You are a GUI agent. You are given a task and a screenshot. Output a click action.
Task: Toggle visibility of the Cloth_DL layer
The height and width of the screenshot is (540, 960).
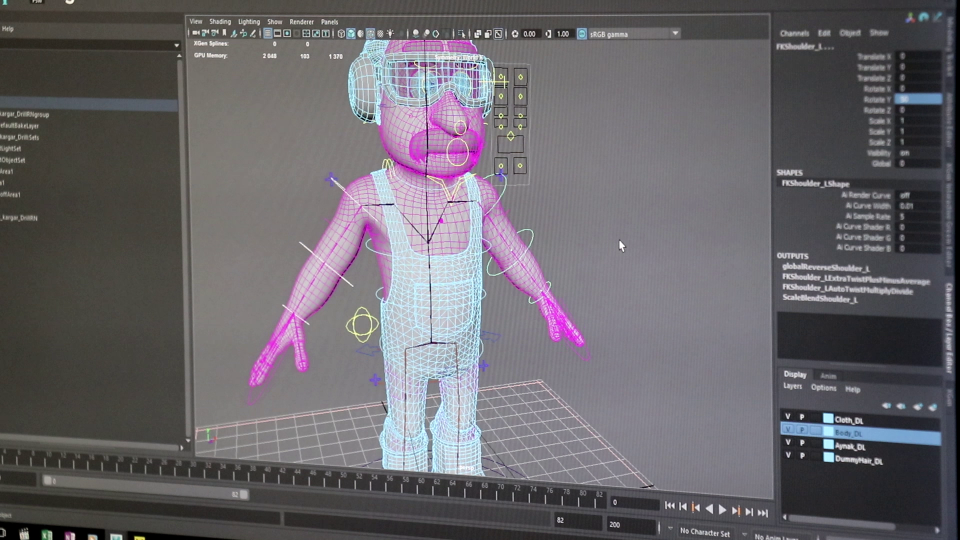click(787, 417)
